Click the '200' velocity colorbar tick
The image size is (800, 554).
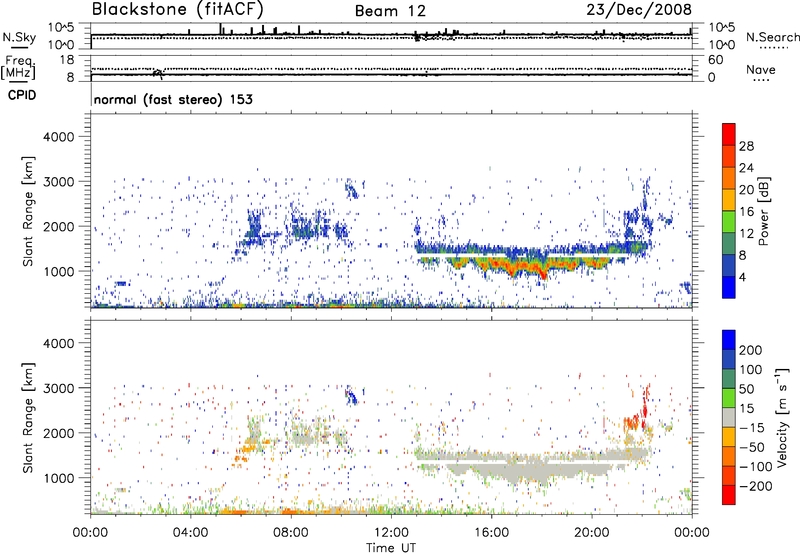tap(751, 350)
